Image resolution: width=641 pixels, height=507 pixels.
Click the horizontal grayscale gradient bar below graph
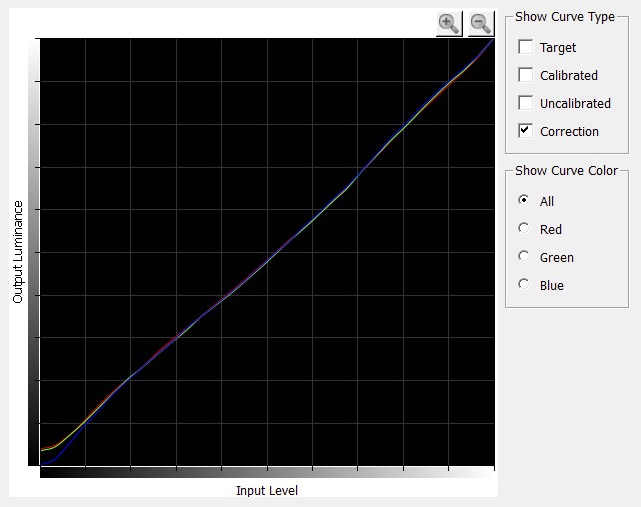point(267,472)
